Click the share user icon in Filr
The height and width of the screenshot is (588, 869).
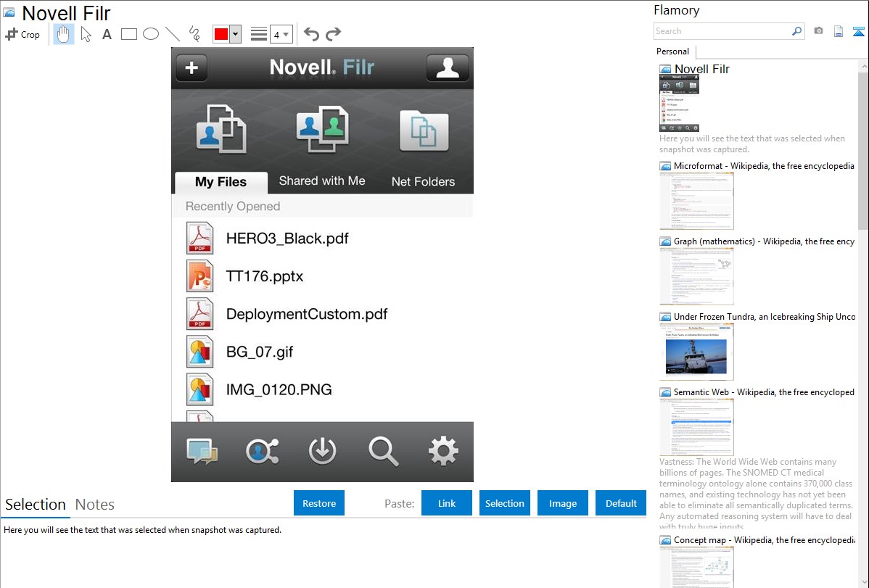[x=262, y=452]
